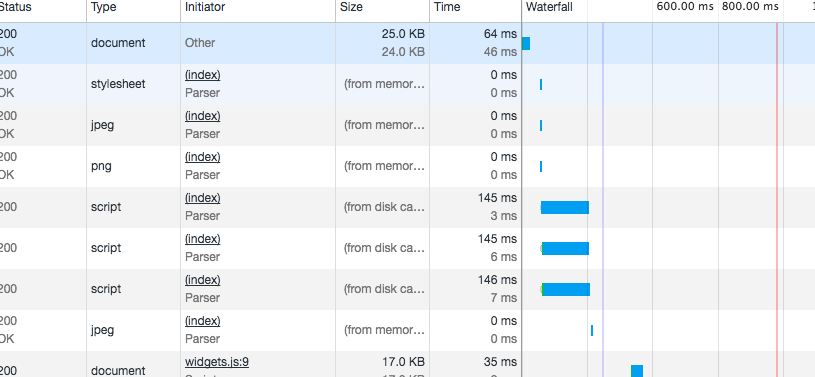Select the '35 ms' time value
The height and width of the screenshot is (377, 815).
[x=500, y=362]
